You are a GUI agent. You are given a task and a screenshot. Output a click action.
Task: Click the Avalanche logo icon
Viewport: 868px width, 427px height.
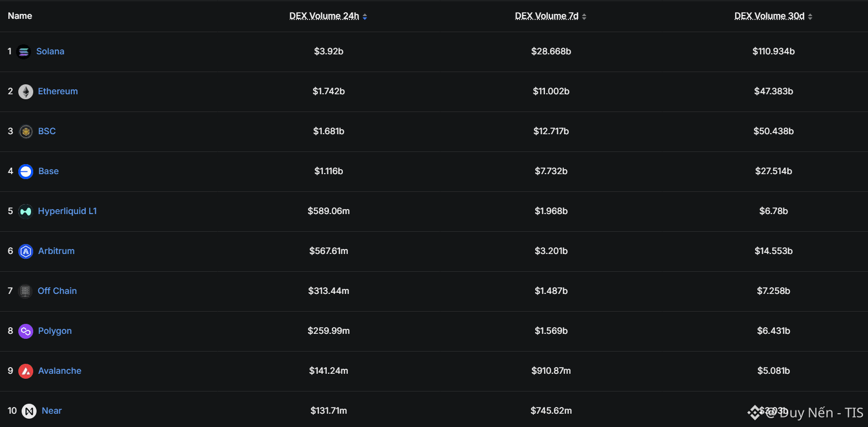coord(25,371)
